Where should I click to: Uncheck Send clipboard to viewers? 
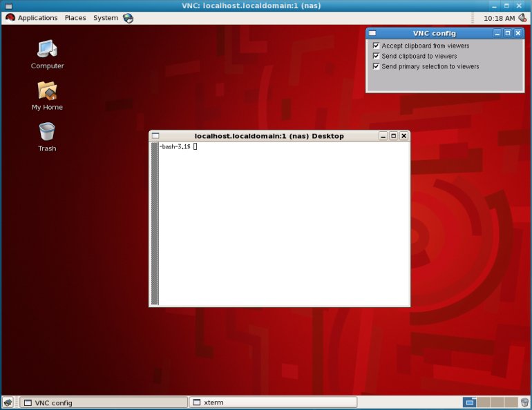[x=376, y=56]
